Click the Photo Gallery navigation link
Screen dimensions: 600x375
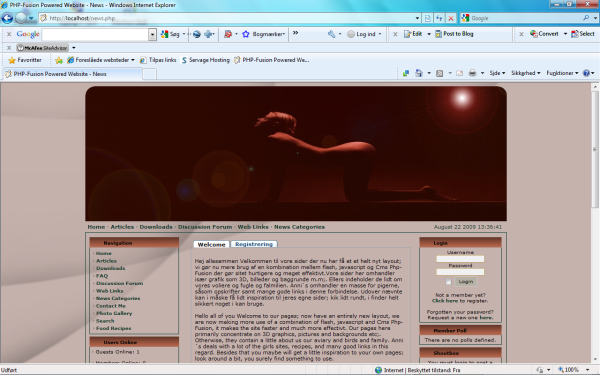coord(114,313)
